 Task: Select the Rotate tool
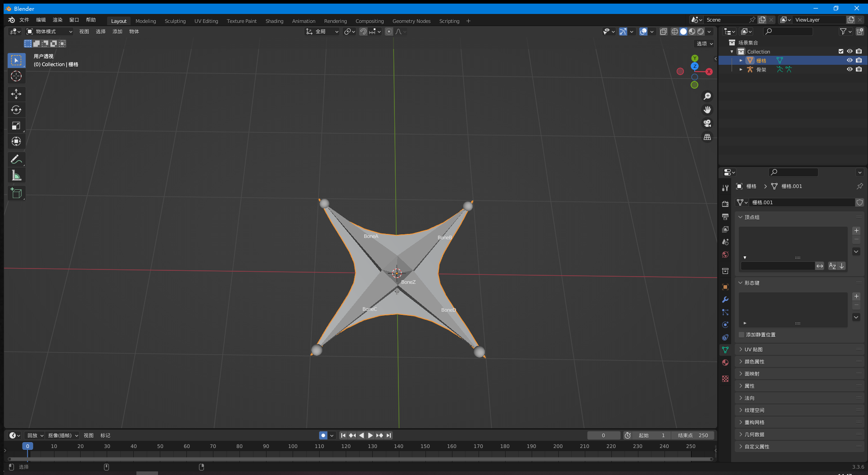(x=16, y=110)
